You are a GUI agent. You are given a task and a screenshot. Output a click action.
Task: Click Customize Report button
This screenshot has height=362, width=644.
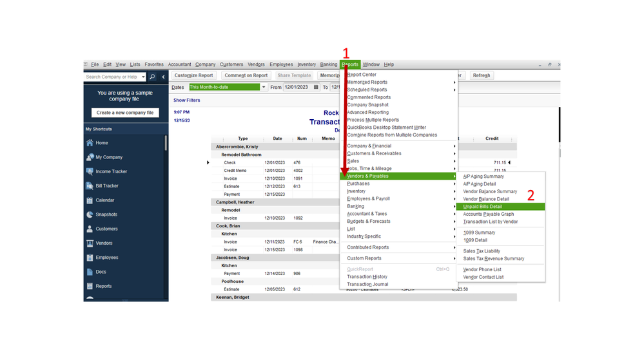point(193,75)
